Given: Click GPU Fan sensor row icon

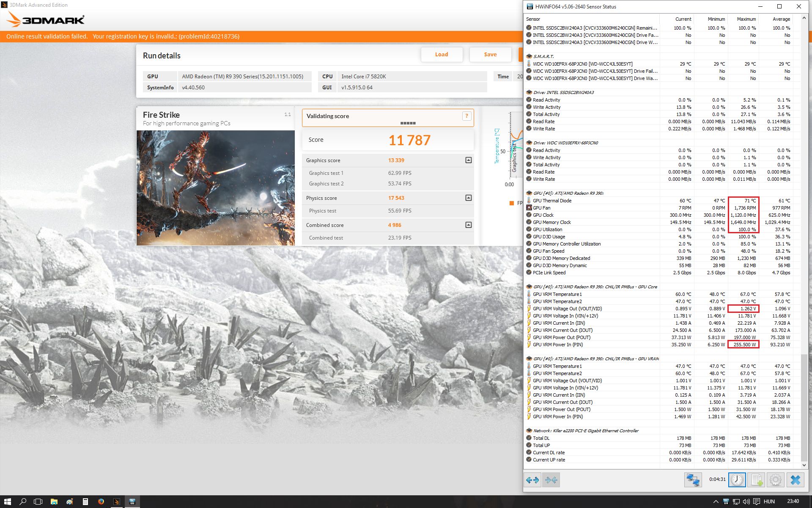Looking at the screenshot, I should (x=529, y=208).
